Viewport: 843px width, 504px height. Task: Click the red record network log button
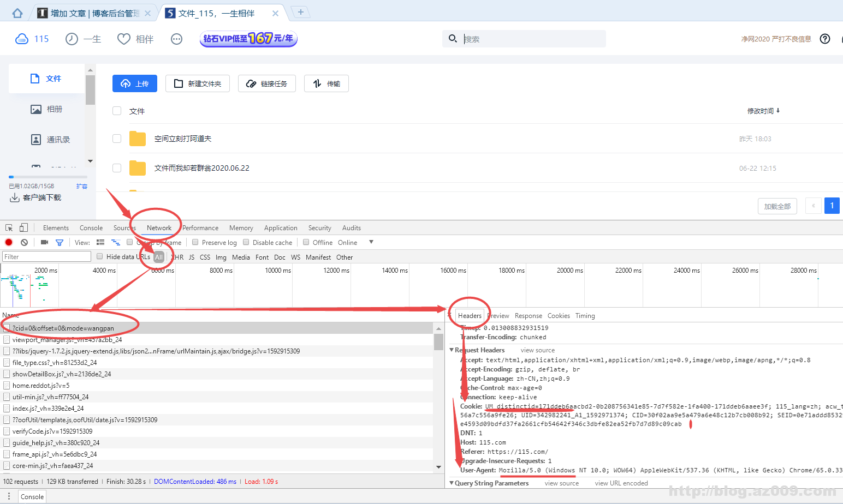coord(9,242)
